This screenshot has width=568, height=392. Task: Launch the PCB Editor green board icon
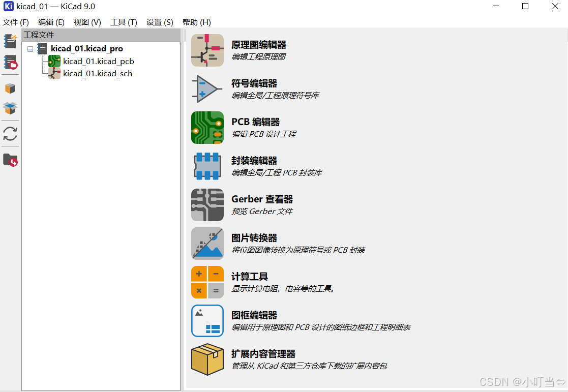[x=207, y=128]
